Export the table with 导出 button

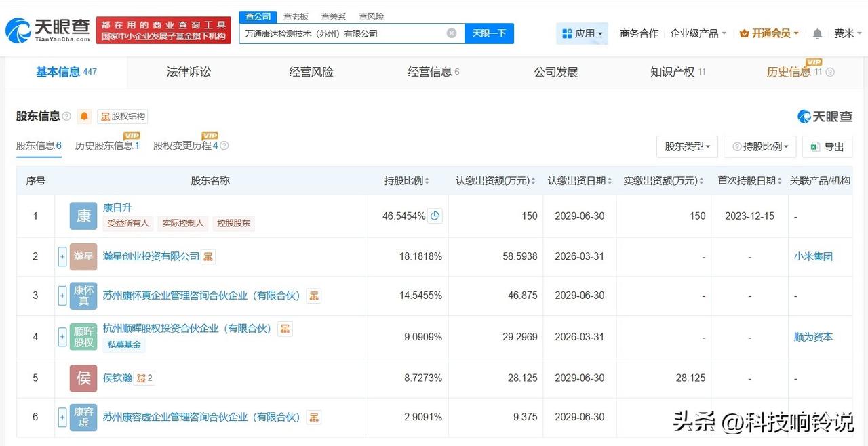(x=827, y=146)
